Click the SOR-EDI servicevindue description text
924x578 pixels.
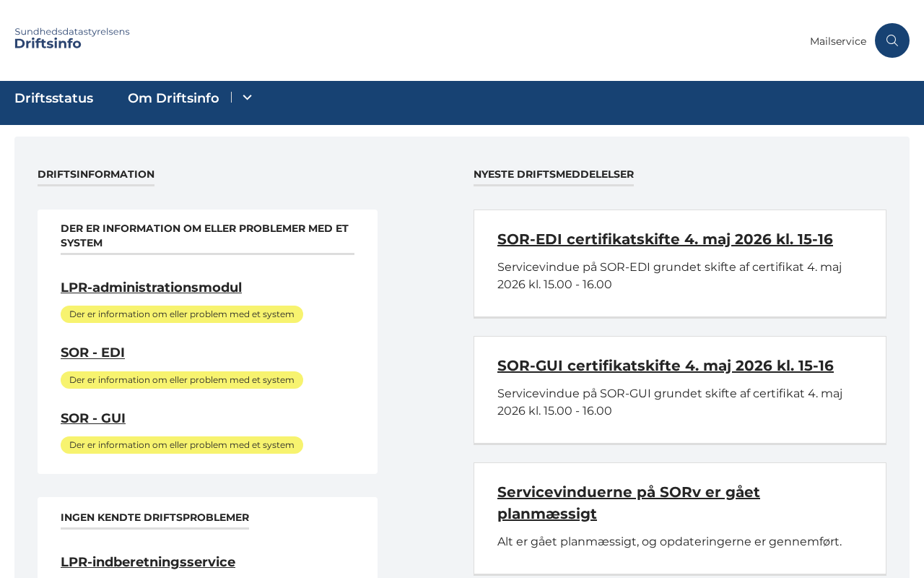pyautogui.click(x=670, y=276)
